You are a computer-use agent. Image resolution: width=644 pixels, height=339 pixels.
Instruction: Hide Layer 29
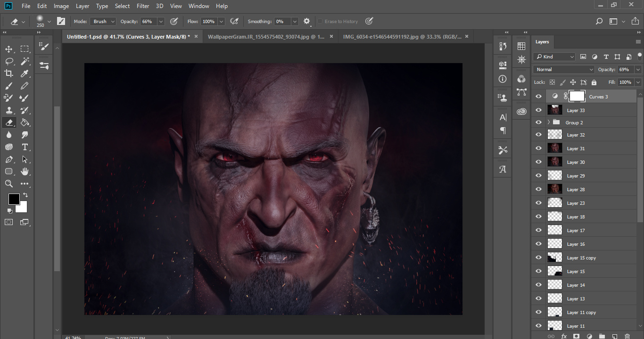(x=538, y=176)
